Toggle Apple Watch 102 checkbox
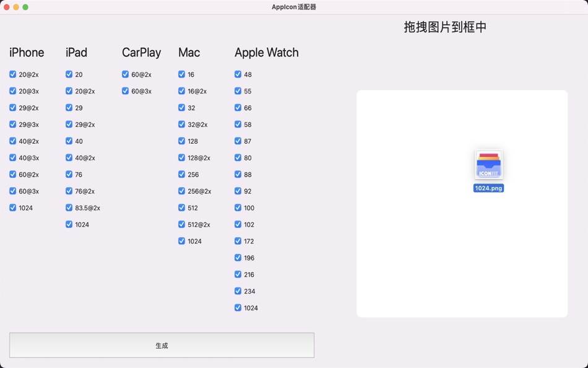Image resolution: width=588 pixels, height=368 pixels. click(238, 224)
